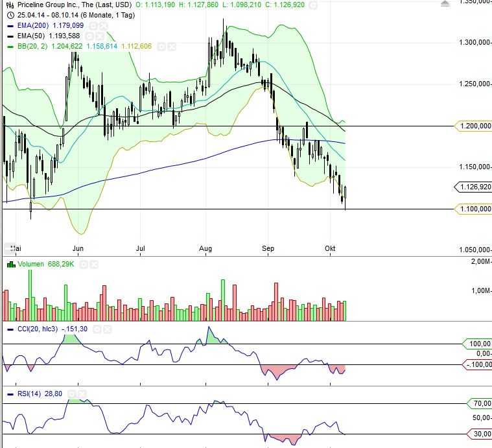Screen dimensions: 492x448
Task: Open settings gear next to OHLC values
Action: [x=313, y=5]
